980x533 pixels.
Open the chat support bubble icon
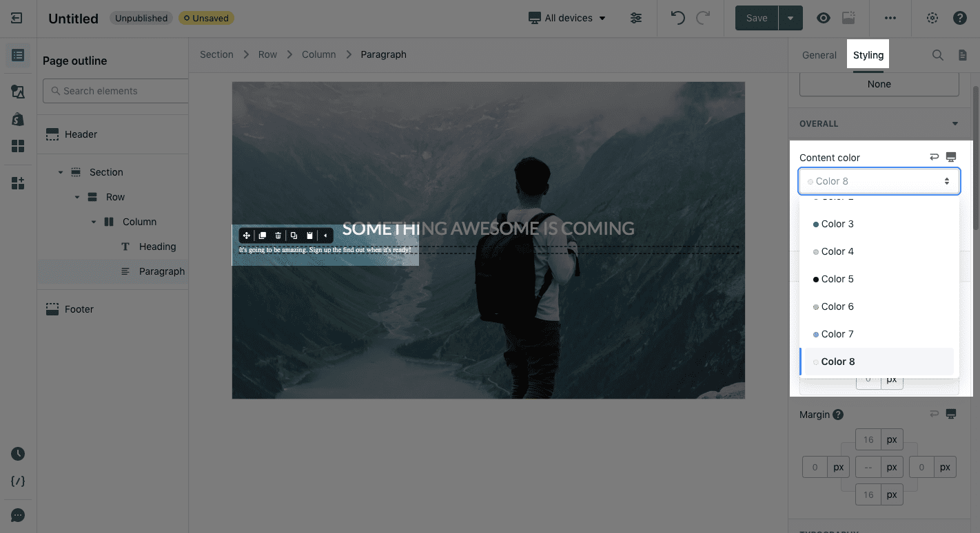[18, 515]
